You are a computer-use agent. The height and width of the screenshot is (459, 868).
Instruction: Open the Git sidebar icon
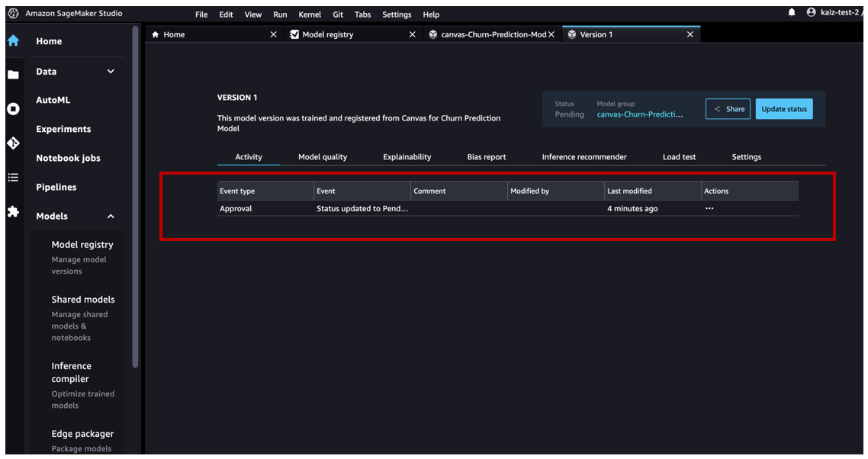13,143
